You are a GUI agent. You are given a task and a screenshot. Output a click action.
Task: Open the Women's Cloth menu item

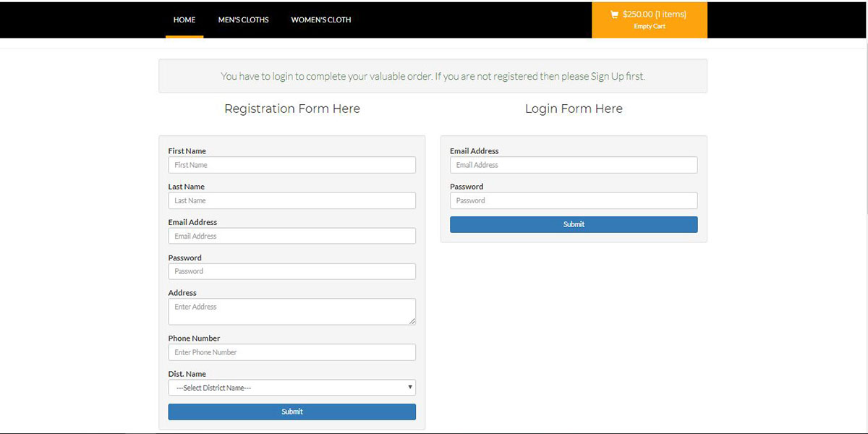321,20
